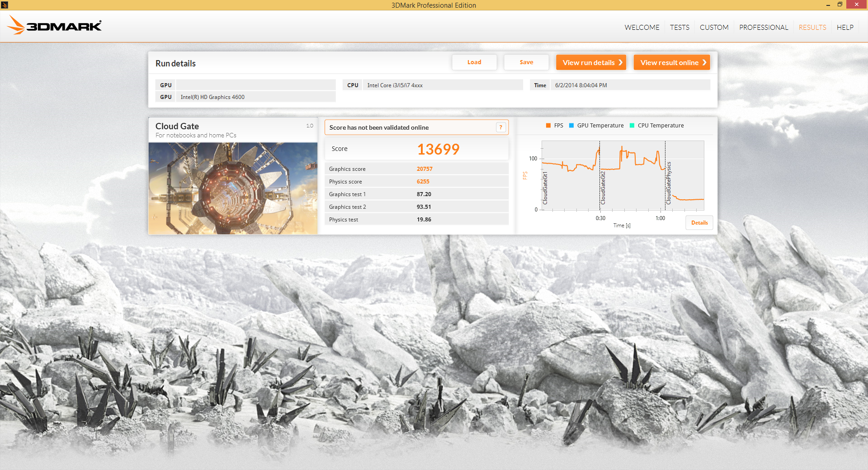
Task: Click the GPU Temperature legend label
Action: (600, 126)
